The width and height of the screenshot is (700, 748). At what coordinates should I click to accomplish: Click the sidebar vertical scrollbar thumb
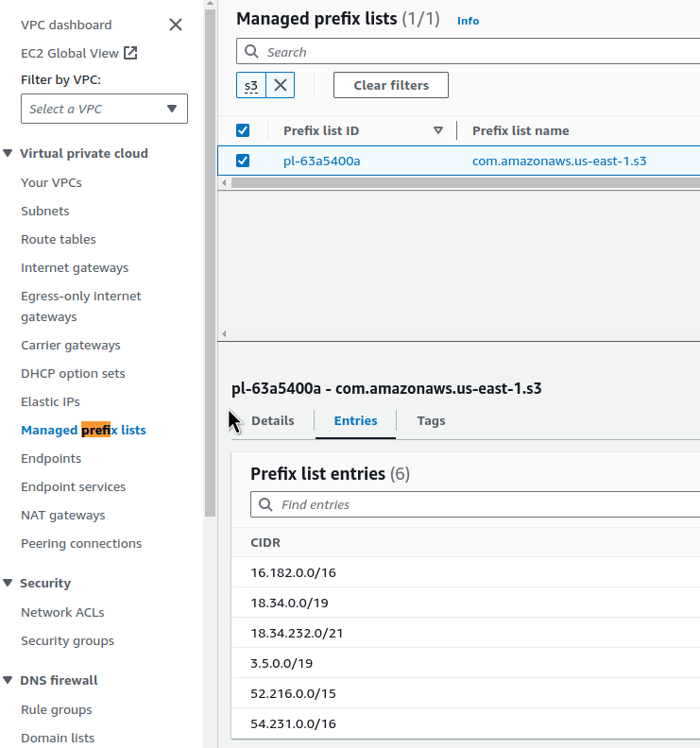point(210,263)
